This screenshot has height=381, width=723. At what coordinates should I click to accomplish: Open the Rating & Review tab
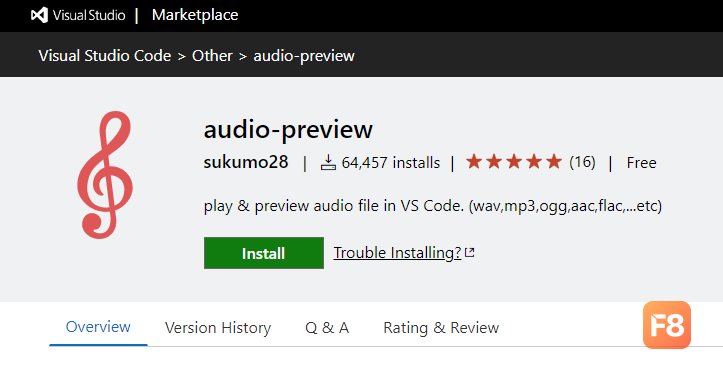tap(441, 327)
